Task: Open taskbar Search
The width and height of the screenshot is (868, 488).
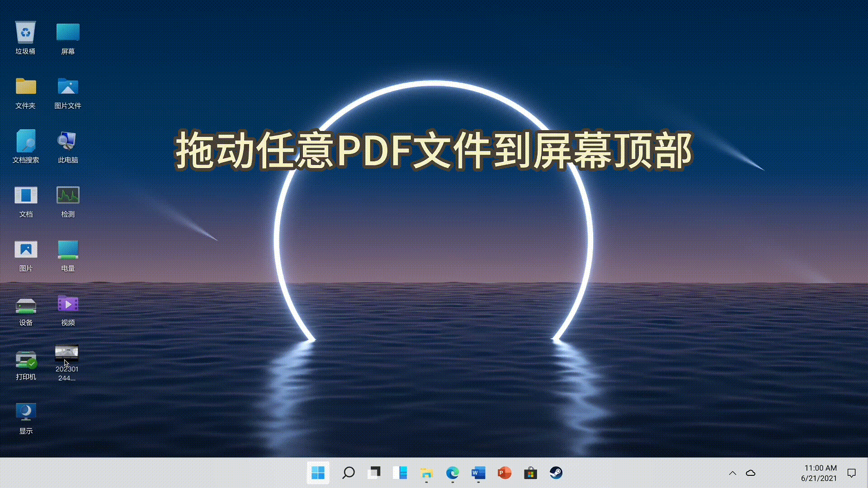Action: click(x=348, y=473)
